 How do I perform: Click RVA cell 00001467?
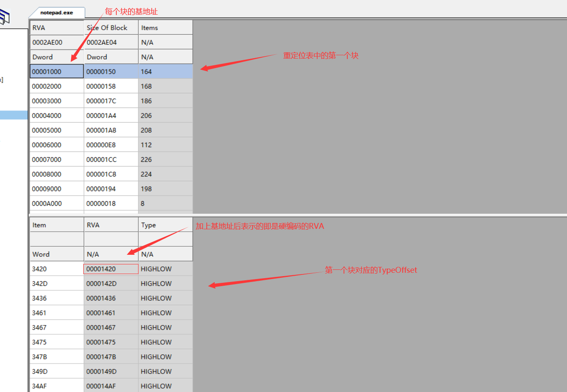111,327
